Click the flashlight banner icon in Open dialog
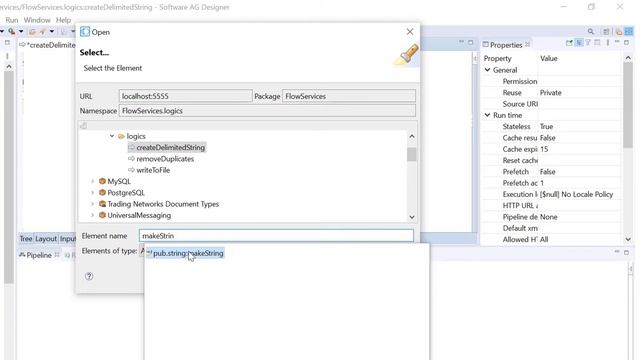The image size is (640, 360). (407, 54)
